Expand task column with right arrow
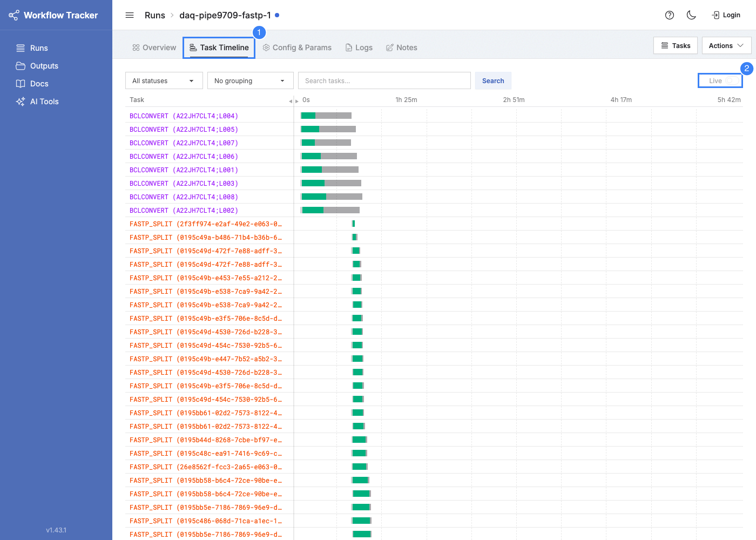 [x=297, y=101]
